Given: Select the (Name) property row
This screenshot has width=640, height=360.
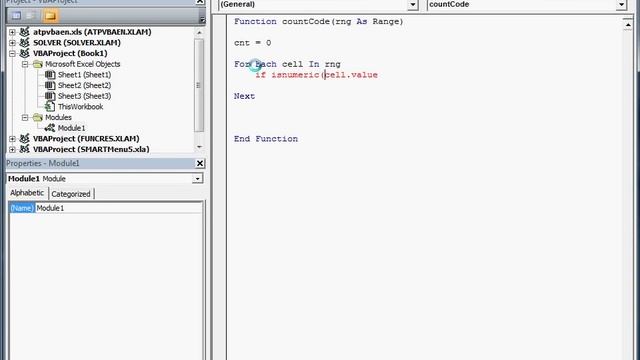Looking at the screenshot, I should coord(105,208).
